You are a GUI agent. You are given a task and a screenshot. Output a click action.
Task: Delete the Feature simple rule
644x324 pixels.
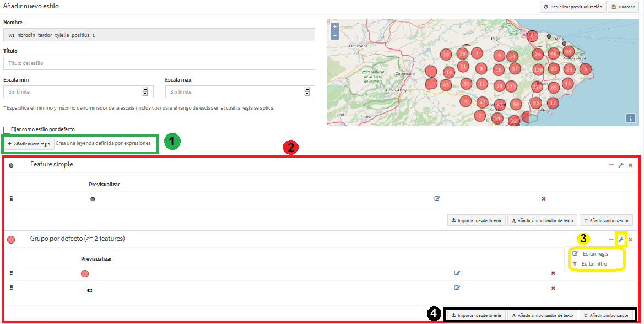click(630, 165)
